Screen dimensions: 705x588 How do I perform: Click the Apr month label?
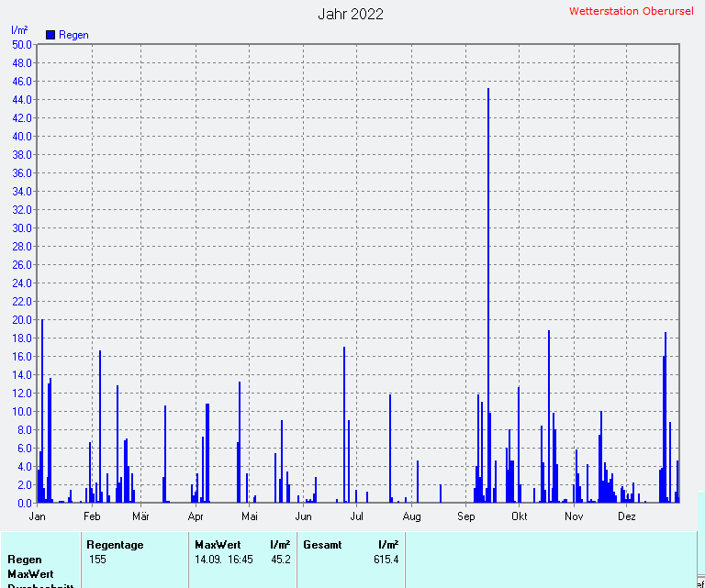(196, 516)
